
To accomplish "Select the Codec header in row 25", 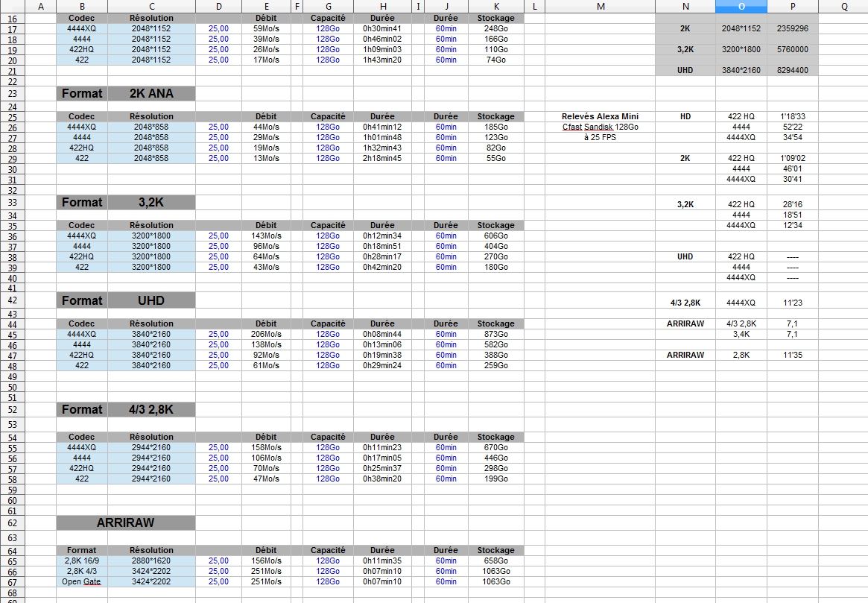I will [82, 116].
